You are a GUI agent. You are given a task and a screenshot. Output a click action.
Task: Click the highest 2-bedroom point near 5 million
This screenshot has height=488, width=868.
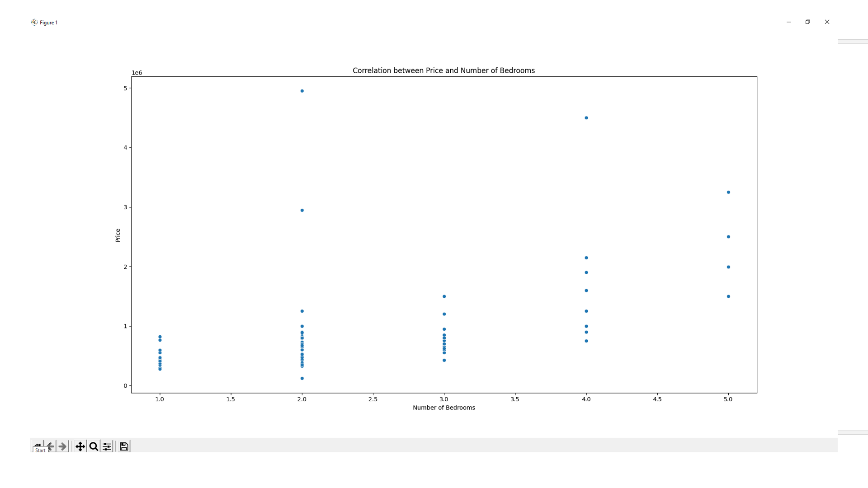(x=302, y=91)
